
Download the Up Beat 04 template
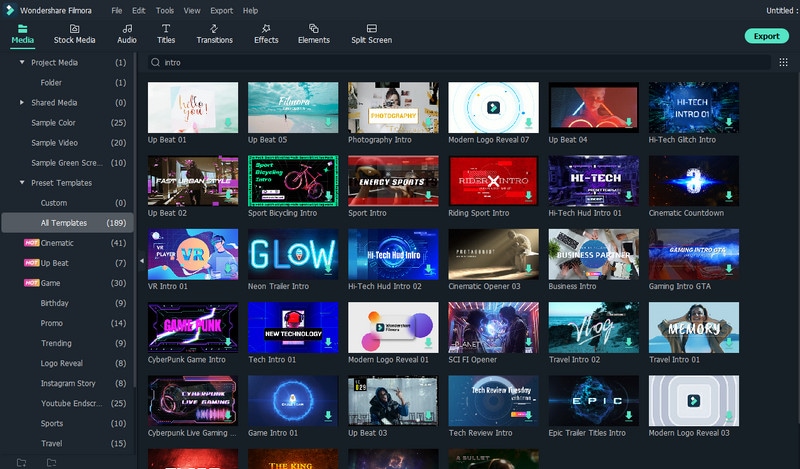pos(628,122)
